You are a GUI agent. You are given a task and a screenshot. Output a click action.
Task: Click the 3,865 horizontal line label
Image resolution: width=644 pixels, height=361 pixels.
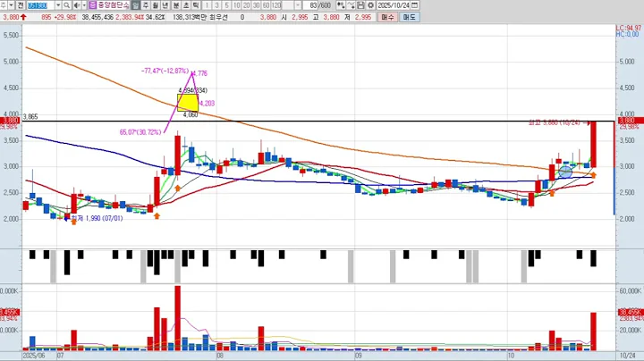click(30, 117)
